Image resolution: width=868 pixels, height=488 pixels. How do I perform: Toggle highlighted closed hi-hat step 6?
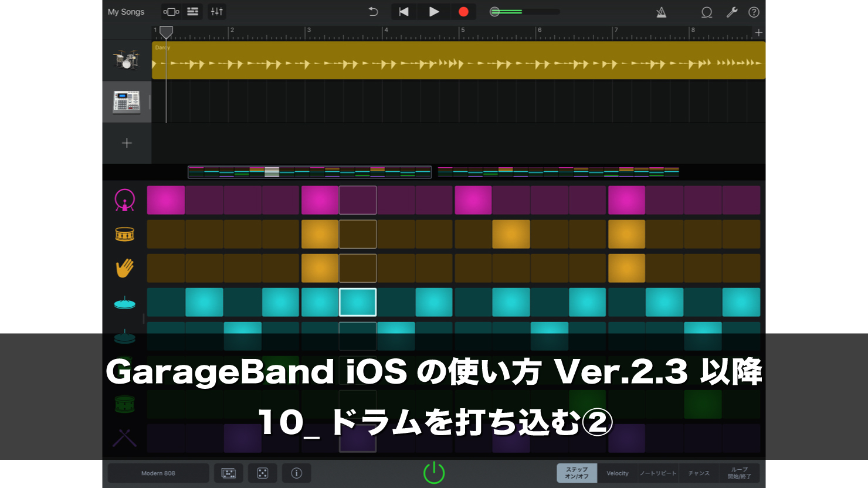[358, 302]
